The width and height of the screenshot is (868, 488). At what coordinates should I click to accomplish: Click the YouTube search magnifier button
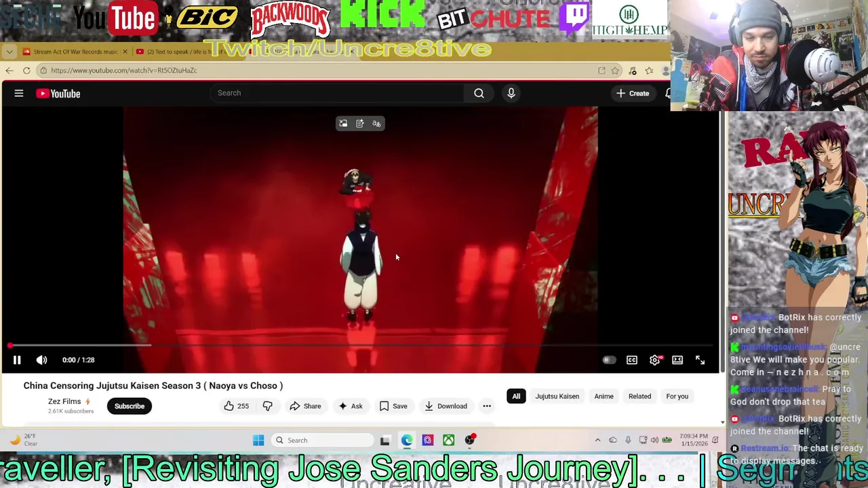coord(479,93)
